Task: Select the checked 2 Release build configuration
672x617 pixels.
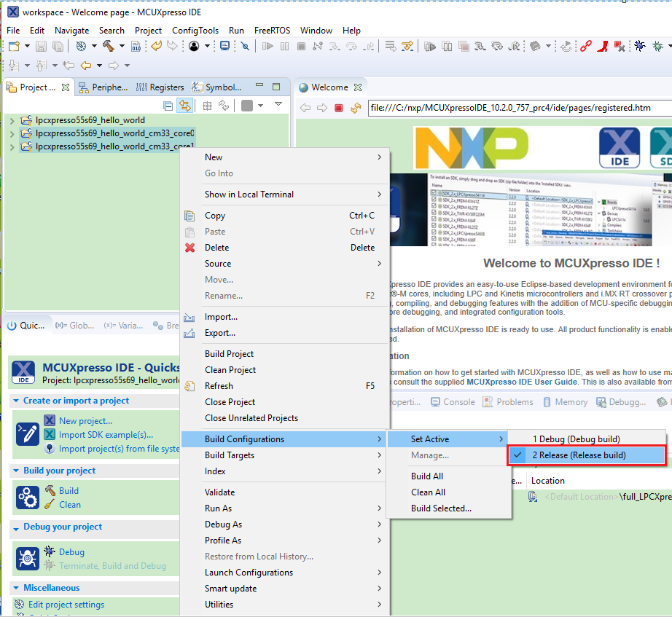Action: [x=579, y=455]
